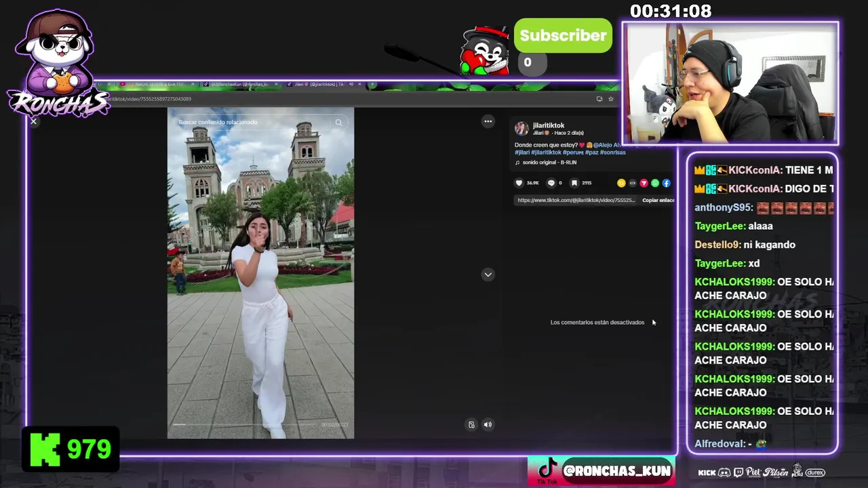Click TaygerLee's chat message 'alaaa'
Image resolution: width=868 pixels, height=488 pixels.
click(760, 226)
